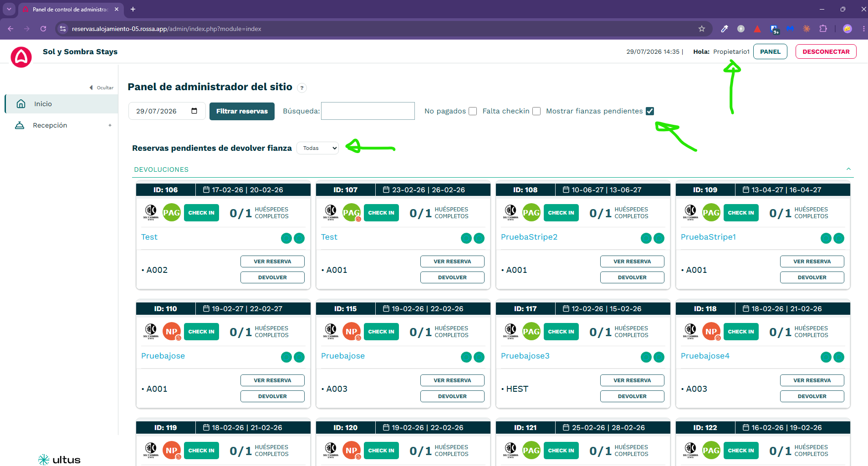Open a new browser tab
The width and height of the screenshot is (868, 466).
pyautogui.click(x=133, y=9)
